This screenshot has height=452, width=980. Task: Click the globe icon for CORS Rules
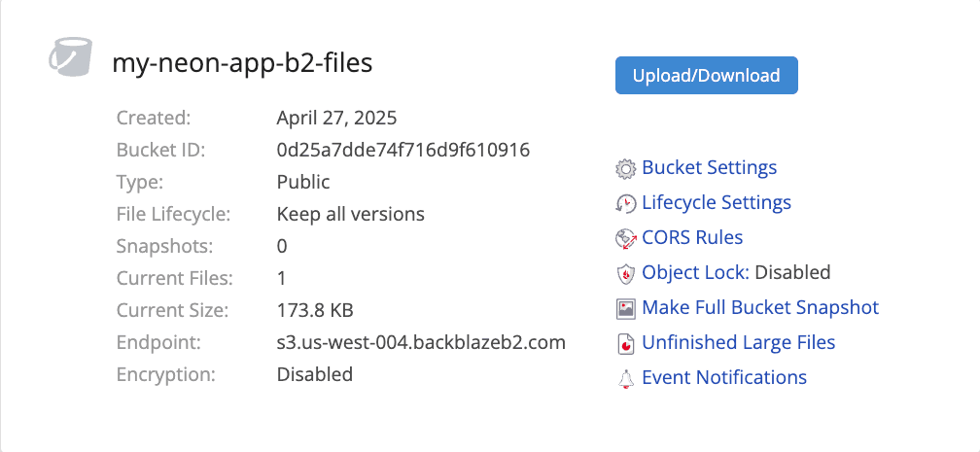pos(626,239)
